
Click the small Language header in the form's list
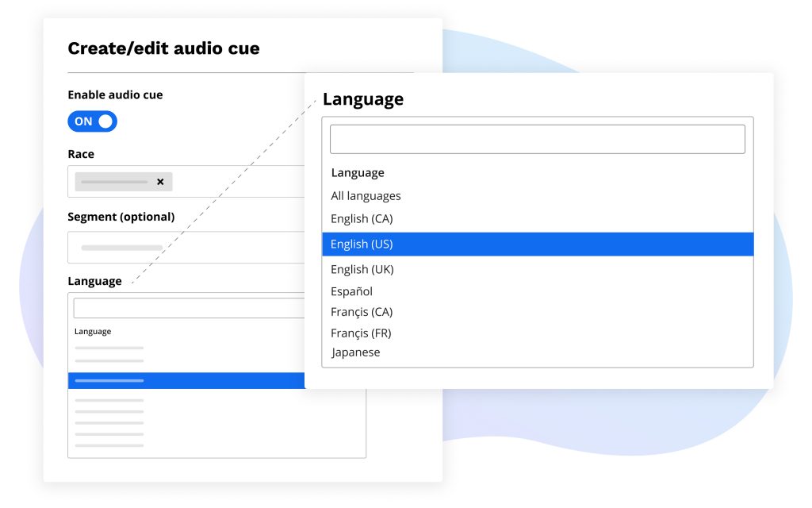pyautogui.click(x=93, y=332)
